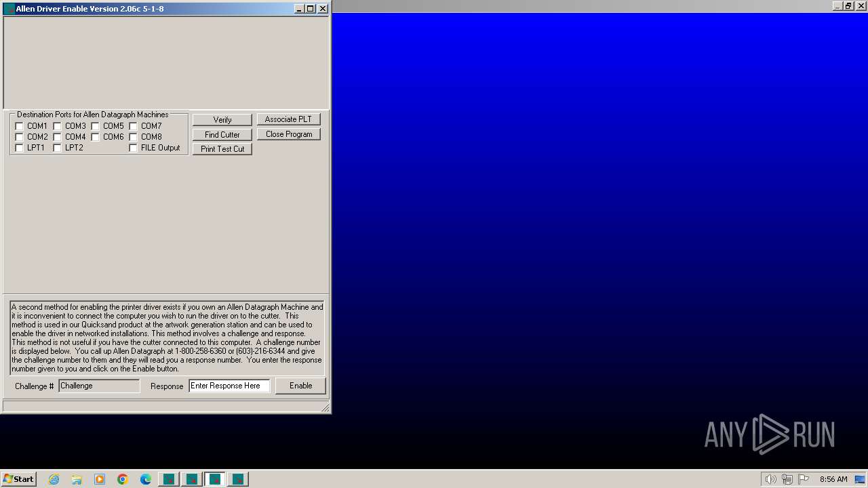Click the 8:56 AM clock
This screenshot has height=488, width=868.
[x=833, y=479]
